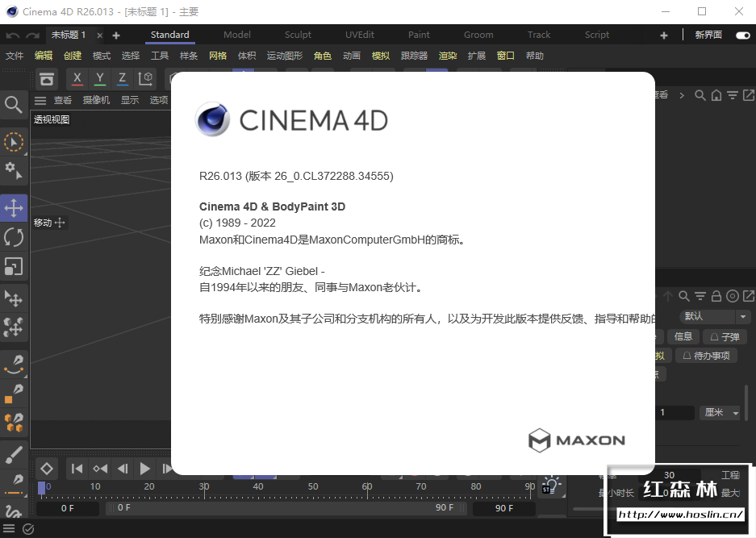756x538 pixels.
Task: Open the 文件 menu
Action: tap(15, 56)
